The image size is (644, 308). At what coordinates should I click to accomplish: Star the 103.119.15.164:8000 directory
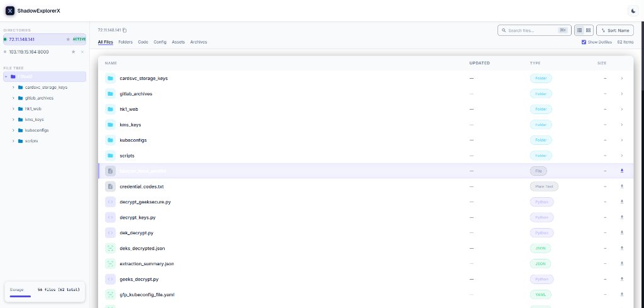(73, 52)
